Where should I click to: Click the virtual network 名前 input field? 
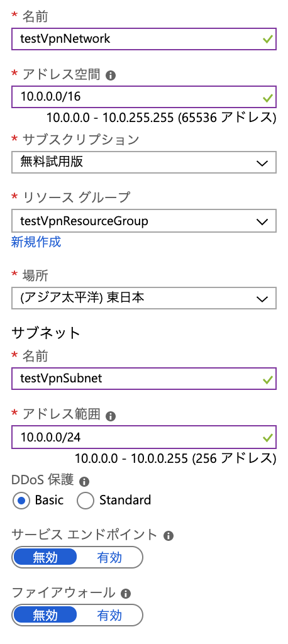(x=144, y=39)
